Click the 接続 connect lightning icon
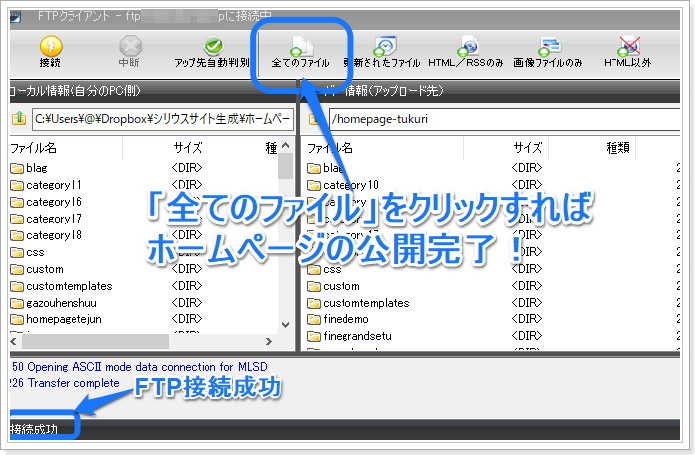695x455 pixels. pyautogui.click(x=51, y=46)
